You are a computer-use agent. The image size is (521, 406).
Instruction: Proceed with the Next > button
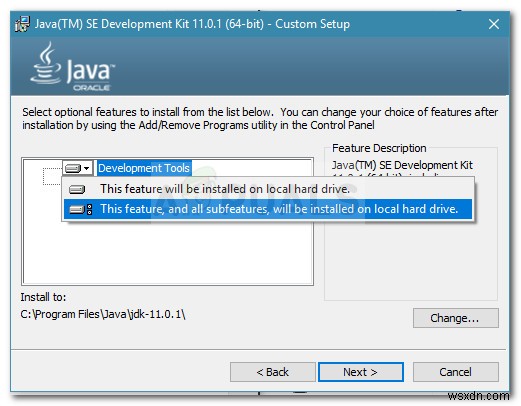coord(360,372)
